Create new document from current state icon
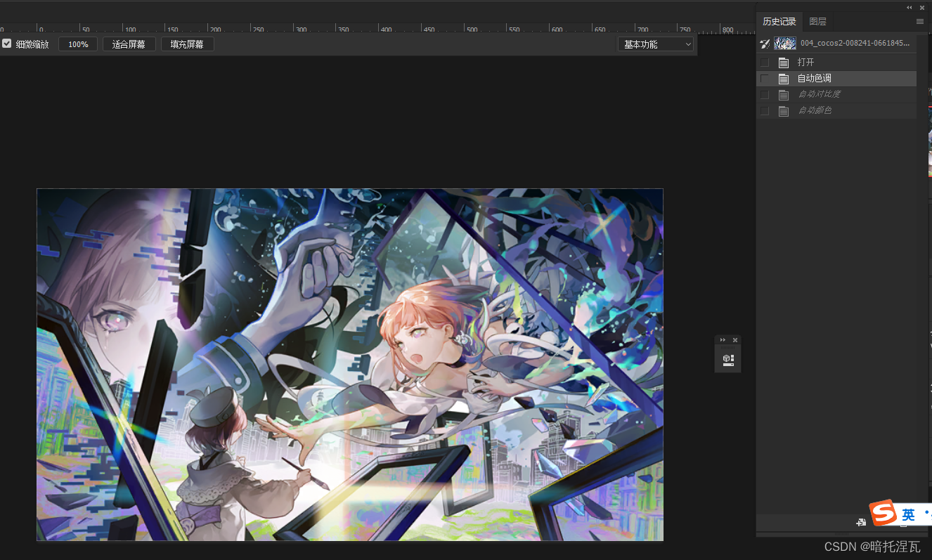932x560 pixels. pyautogui.click(x=861, y=522)
